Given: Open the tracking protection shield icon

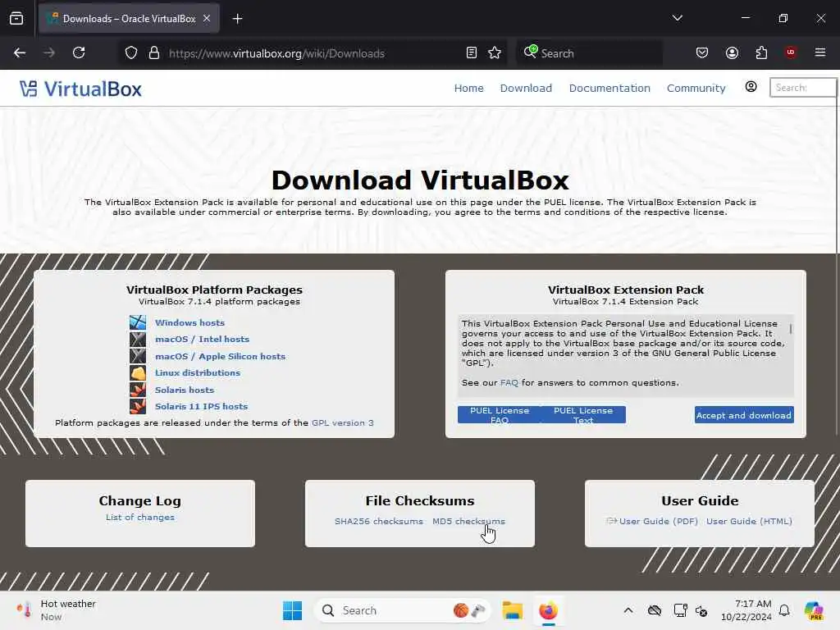Looking at the screenshot, I should pos(131,53).
